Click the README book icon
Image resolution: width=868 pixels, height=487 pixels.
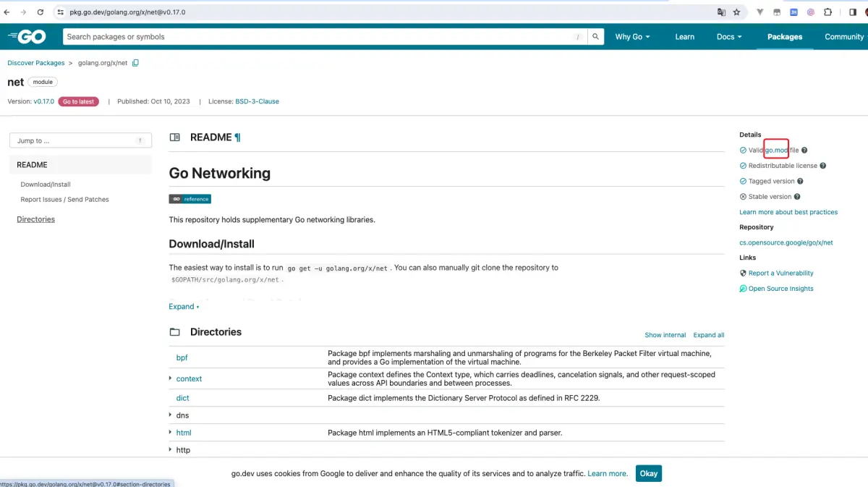(174, 137)
